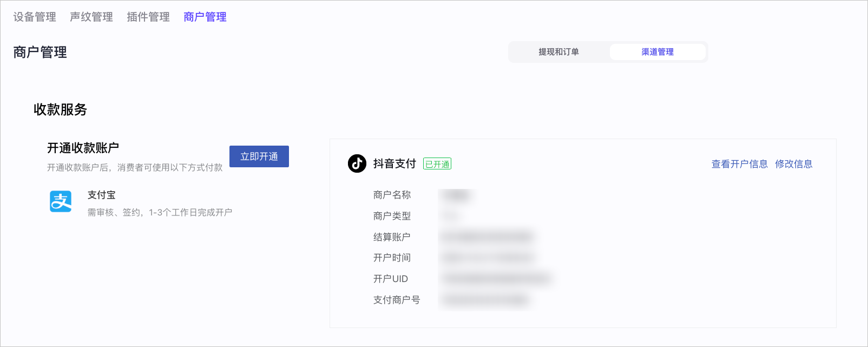Switch to 提现和订单 segment
Screen dimensions: 868x347
[558, 52]
